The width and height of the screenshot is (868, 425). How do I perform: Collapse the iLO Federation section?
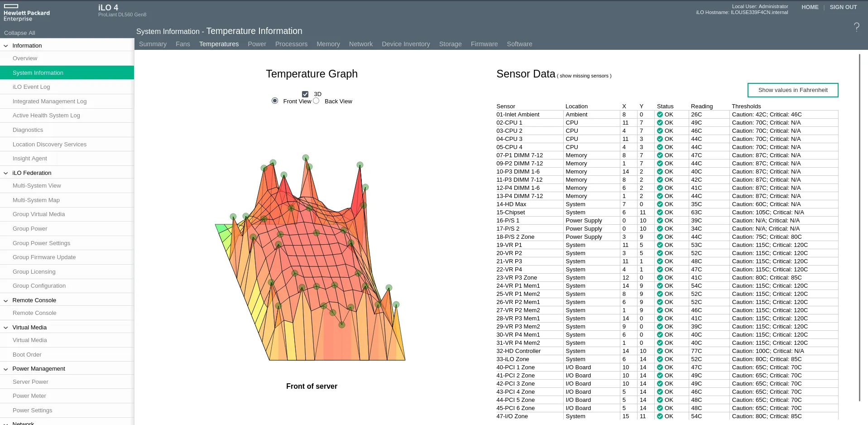(x=6, y=173)
